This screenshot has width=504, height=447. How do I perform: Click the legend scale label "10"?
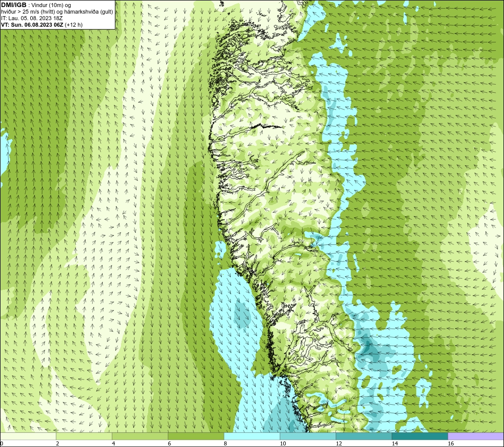[x=283, y=444]
